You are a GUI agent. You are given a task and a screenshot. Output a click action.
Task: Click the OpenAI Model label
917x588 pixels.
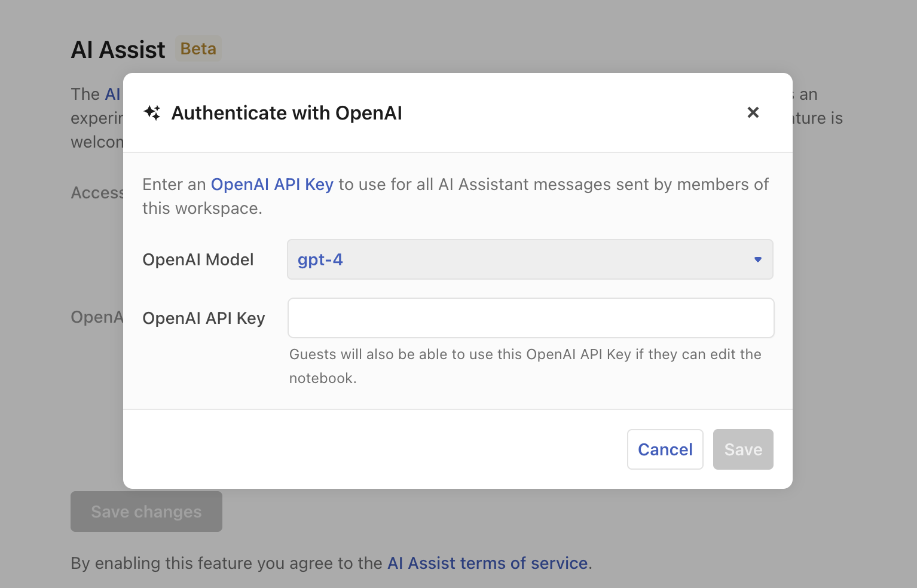(198, 259)
